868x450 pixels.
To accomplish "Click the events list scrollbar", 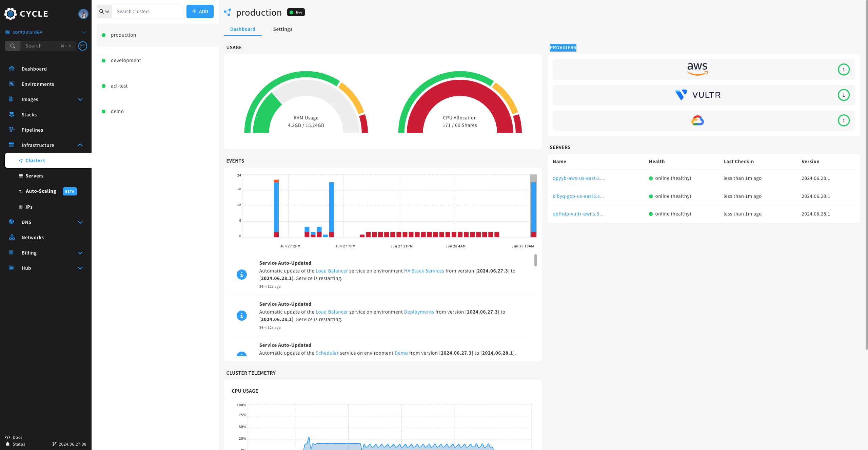I will point(535,260).
